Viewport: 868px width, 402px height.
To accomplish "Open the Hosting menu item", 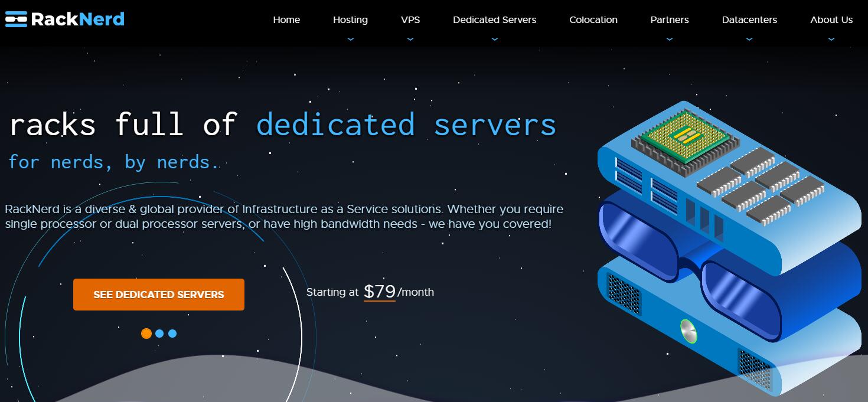I will click(350, 19).
